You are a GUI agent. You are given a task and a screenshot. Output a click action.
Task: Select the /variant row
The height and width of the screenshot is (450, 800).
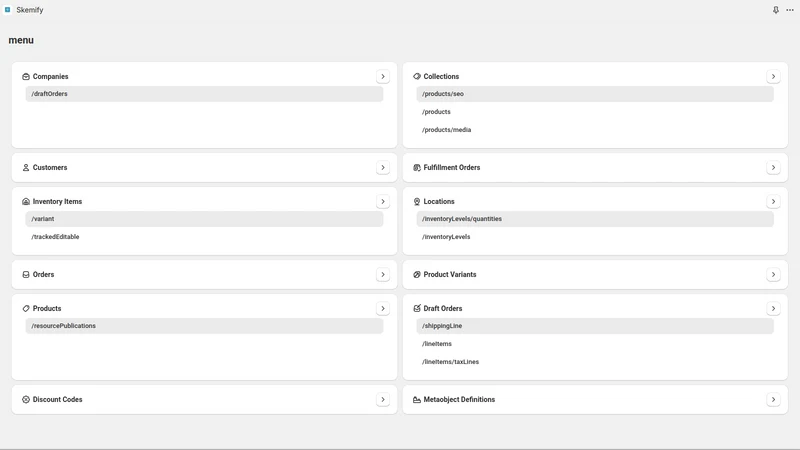(204, 219)
